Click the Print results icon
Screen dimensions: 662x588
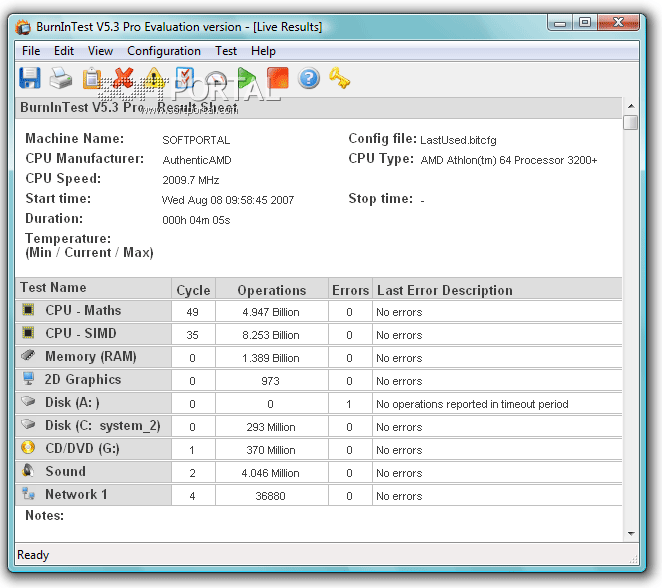coord(61,78)
